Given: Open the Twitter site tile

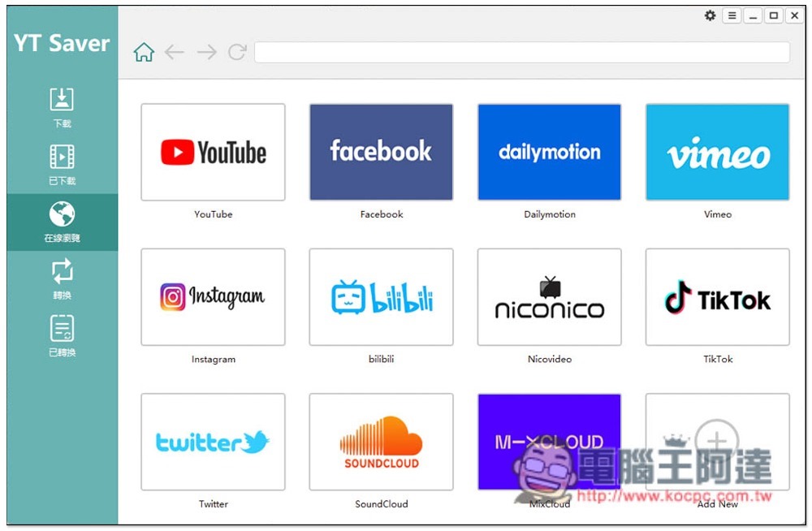Looking at the screenshot, I should tap(213, 442).
